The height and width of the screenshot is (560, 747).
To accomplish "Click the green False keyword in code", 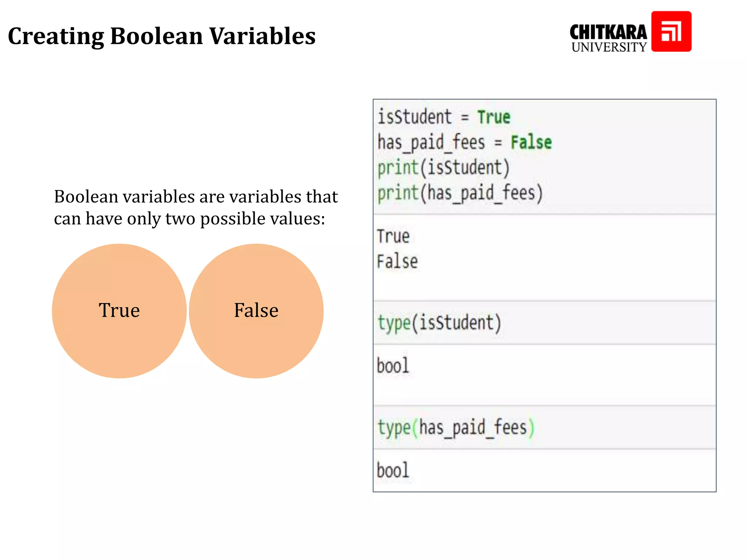I will click(x=531, y=142).
